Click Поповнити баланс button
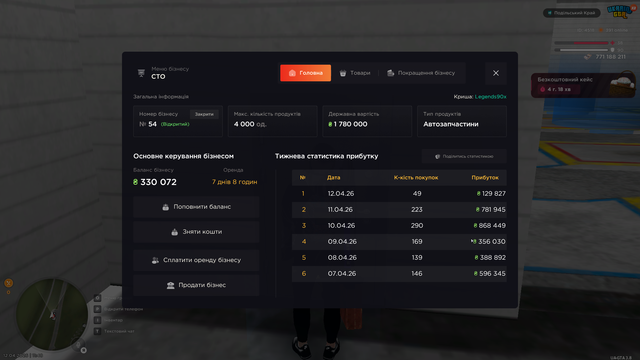This screenshot has width=640, height=360. (x=196, y=207)
